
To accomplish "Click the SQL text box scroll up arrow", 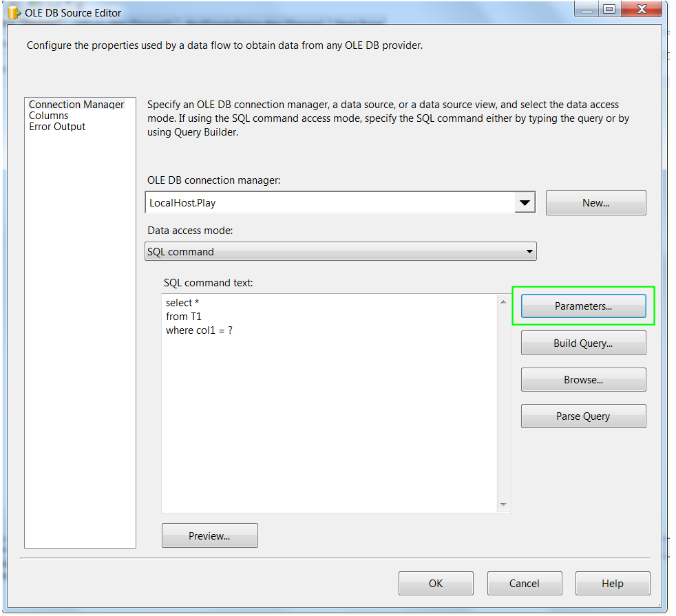I will click(x=503, y=301).
